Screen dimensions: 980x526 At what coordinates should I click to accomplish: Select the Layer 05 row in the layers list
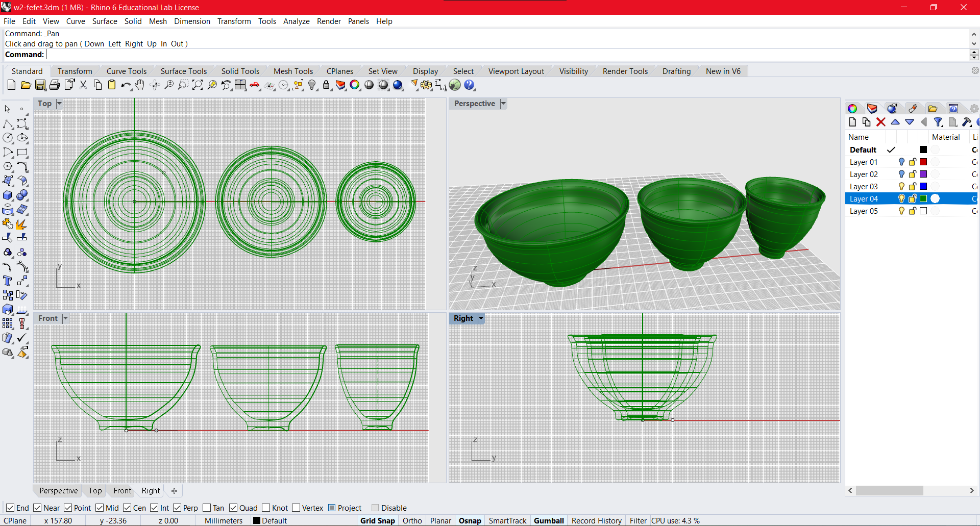coord(912,211)
